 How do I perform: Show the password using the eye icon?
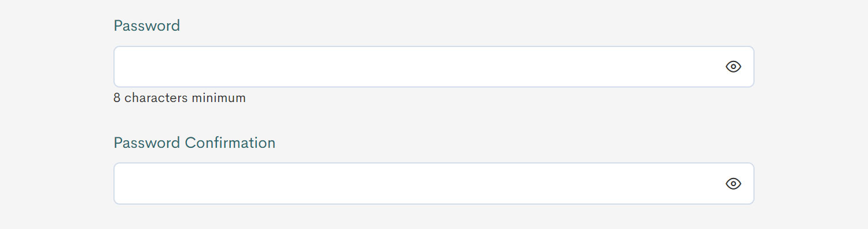click(733, 67)
